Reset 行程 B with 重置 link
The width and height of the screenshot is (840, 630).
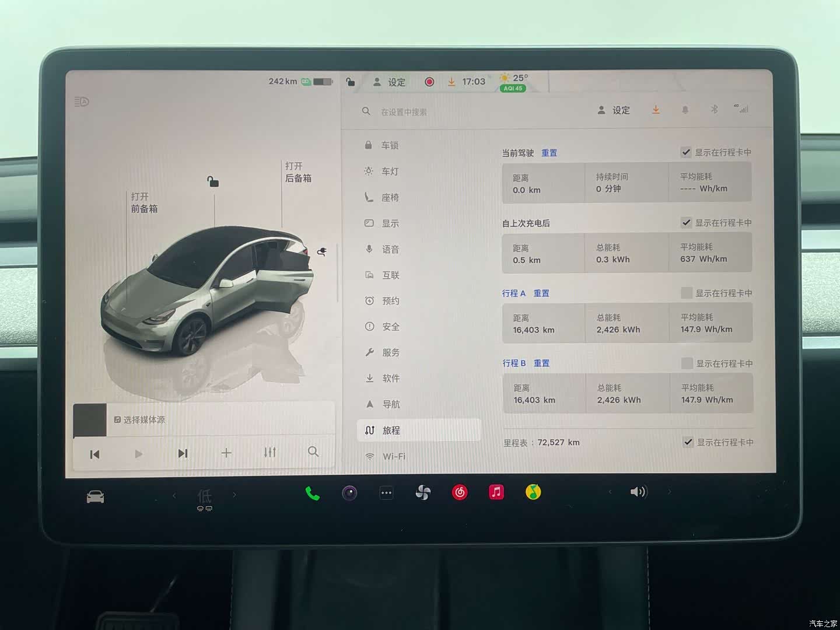542,363
